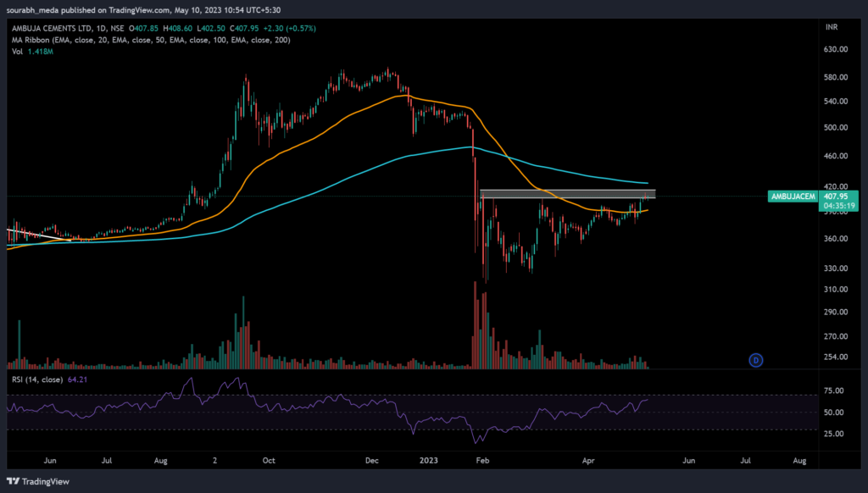Screen dimensions: 868x493
Task: Click the RSI 25.00 axis label
Action: tap(834, 434)
